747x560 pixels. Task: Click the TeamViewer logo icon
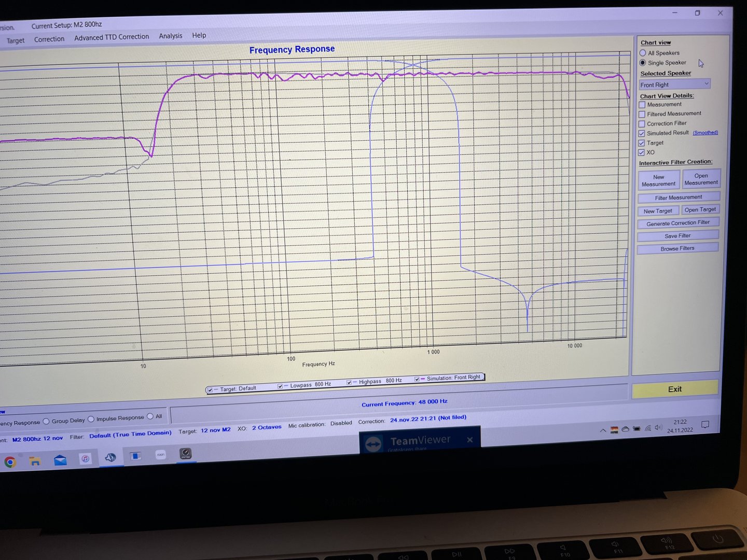tap(374, 444)
